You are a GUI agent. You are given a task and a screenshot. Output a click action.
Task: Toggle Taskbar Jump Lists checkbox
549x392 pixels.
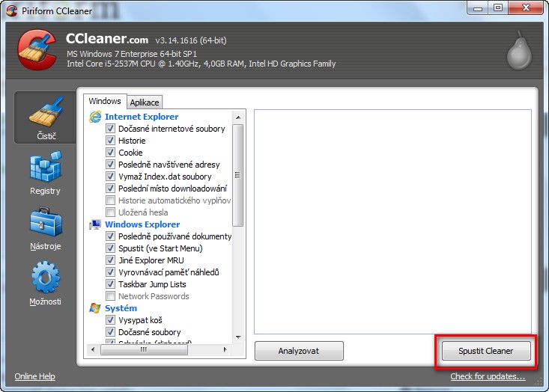click(110, 284)
